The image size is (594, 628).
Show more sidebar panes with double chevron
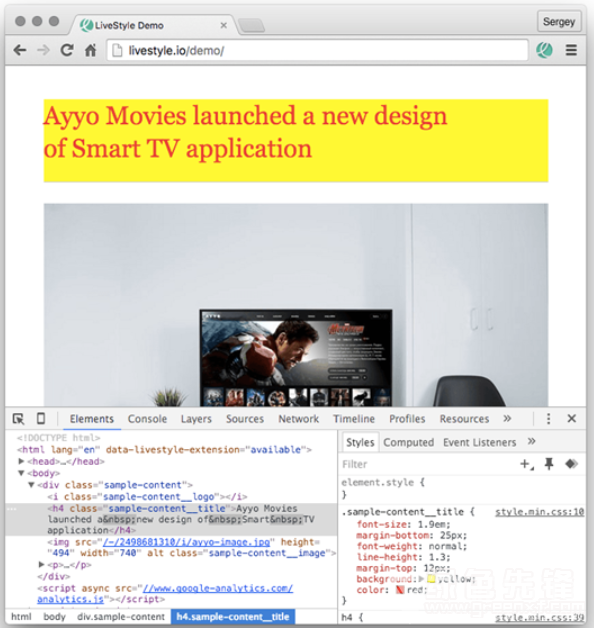pyautogui.click(x=532, y=441)
